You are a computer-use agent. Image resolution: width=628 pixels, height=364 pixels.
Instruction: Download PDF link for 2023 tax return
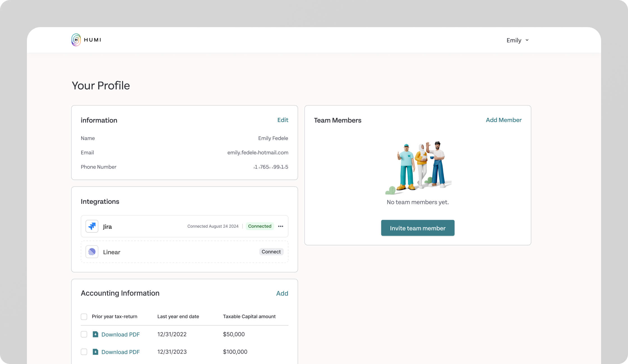pyautogui.click(x=121, y=352)
